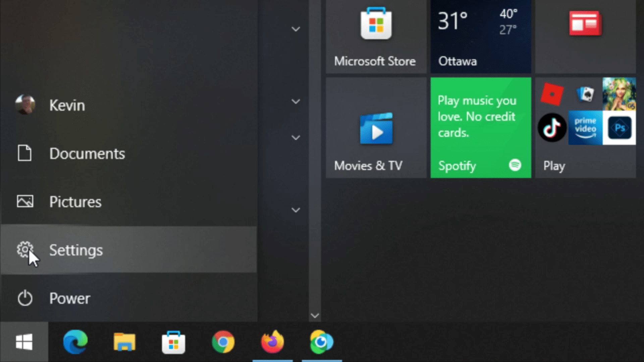Launch Prime Video from Play folder
Image resolution: width=644 pixels, height=362 pixels.
click(585, 128)
